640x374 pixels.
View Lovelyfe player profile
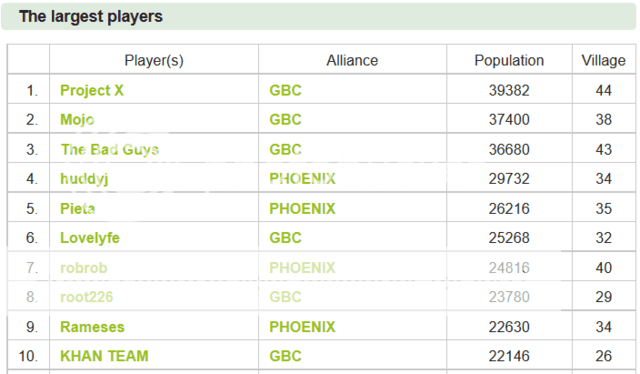[x=90, y=238]
